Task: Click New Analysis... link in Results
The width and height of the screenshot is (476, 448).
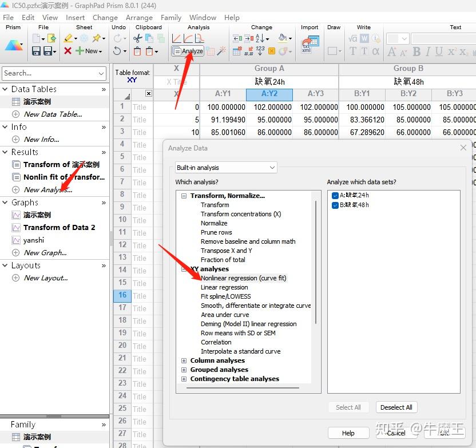Action: tap(48, 190)
